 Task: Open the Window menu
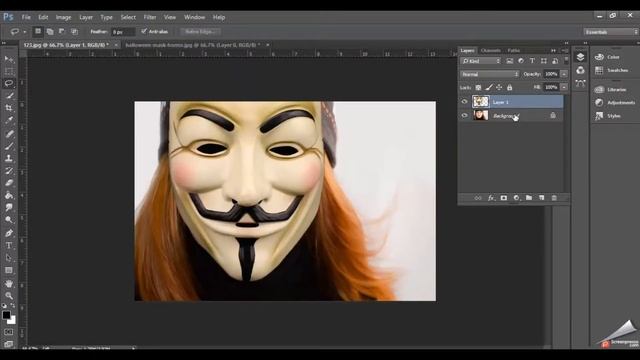click(x=194, y=17)
